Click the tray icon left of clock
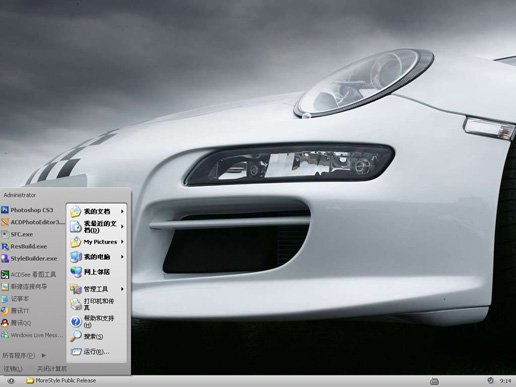This screenshot has height=387, width=516. 490,381
